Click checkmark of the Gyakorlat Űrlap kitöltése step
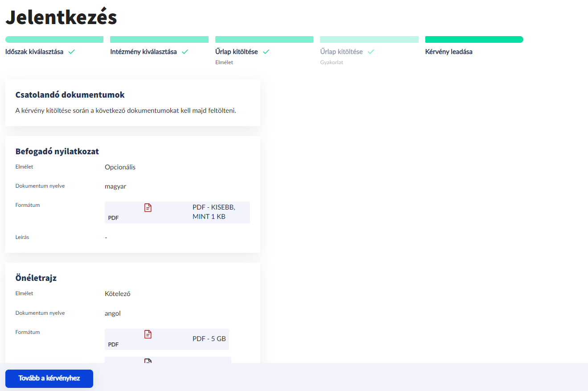Screen dimensions: 588x391 (371, 52)
